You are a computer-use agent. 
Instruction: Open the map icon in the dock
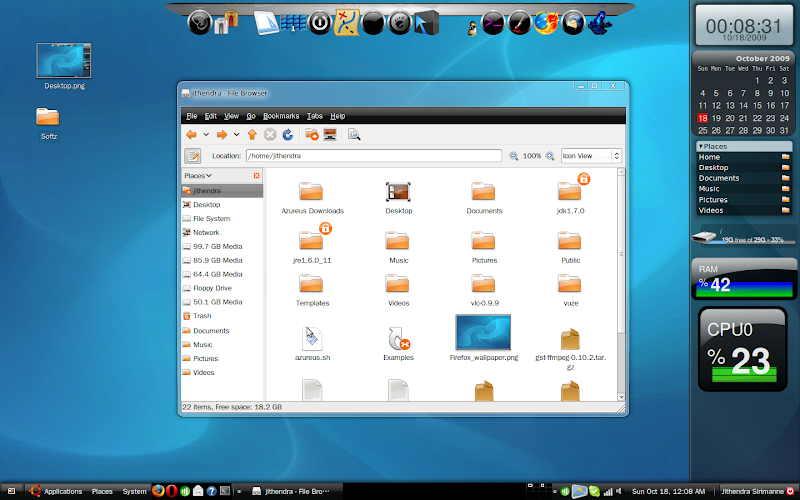tap(346, 23)
